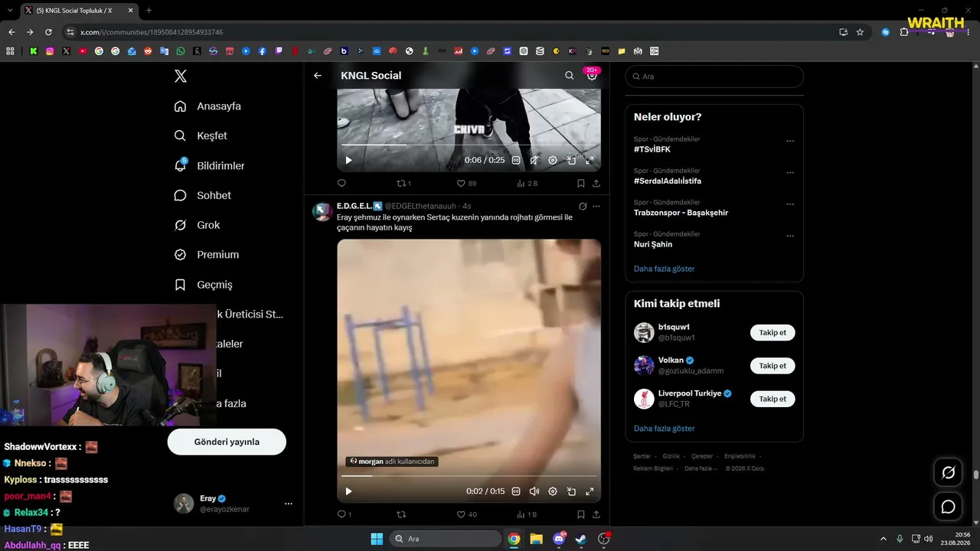The height and width of the screenshot is (551, 980).
Task: Open settings of the 0:15 video
Action: [x=553, y=491]
